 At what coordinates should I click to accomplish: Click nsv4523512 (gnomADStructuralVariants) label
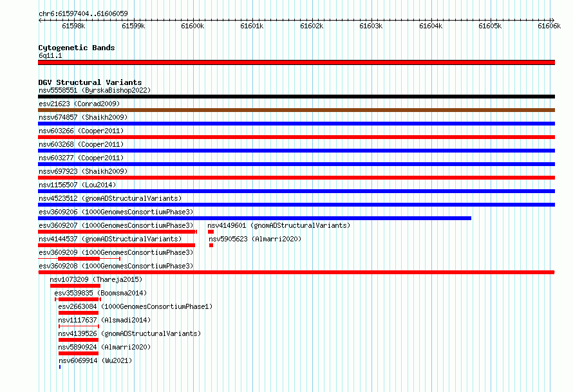click(x=110, y=198)
